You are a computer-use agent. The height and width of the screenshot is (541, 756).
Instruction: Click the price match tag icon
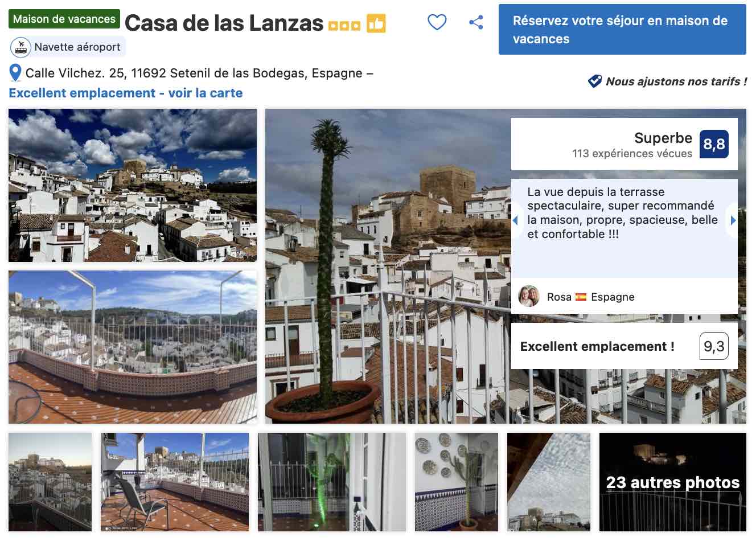(594, 81)
